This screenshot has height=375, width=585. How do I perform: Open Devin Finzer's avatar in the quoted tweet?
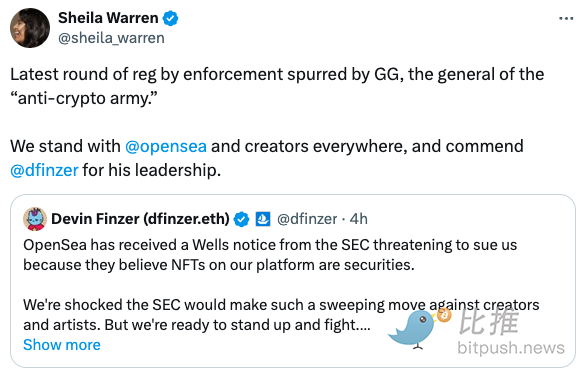35,219
